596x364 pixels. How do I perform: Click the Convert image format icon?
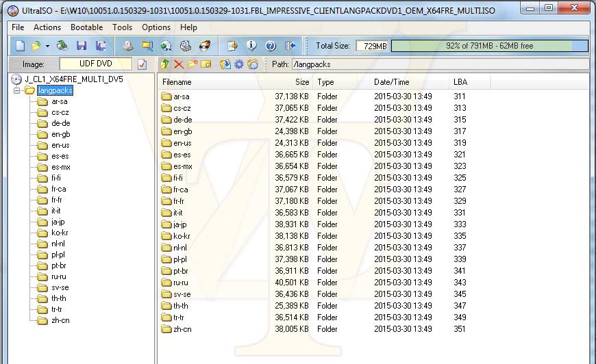pyautogui.click(x=166, y=46)
